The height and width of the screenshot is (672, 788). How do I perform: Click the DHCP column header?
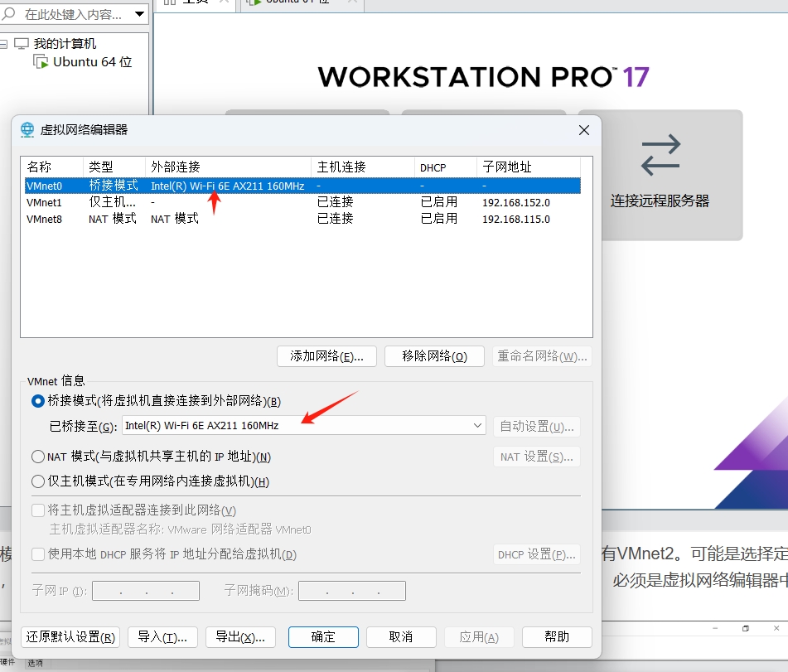(x=446, y=167)
